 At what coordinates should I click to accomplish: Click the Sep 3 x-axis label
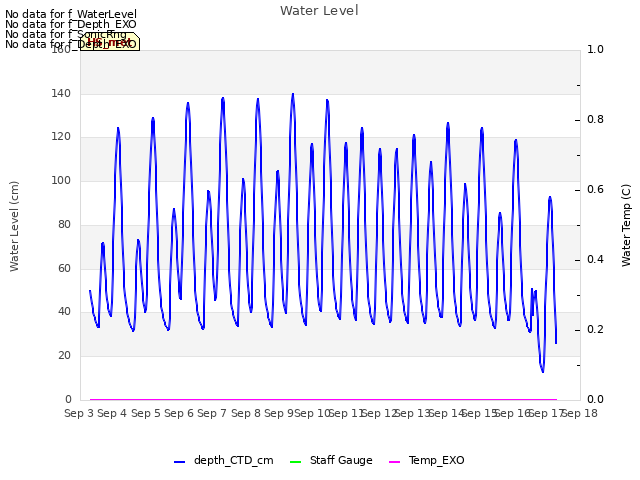(79, 413)
